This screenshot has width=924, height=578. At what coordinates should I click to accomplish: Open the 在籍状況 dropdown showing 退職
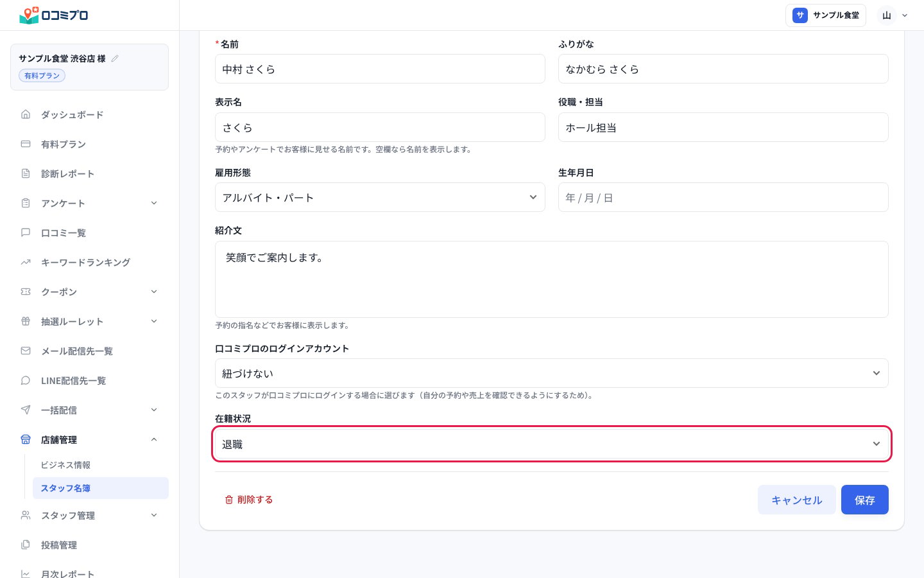[552, 444]
